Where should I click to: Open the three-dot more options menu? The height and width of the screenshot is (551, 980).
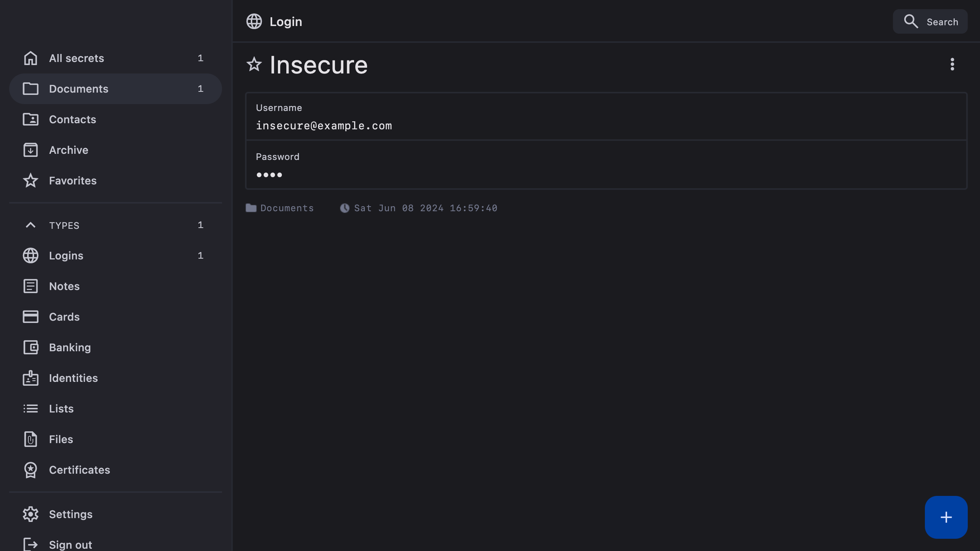952,64
